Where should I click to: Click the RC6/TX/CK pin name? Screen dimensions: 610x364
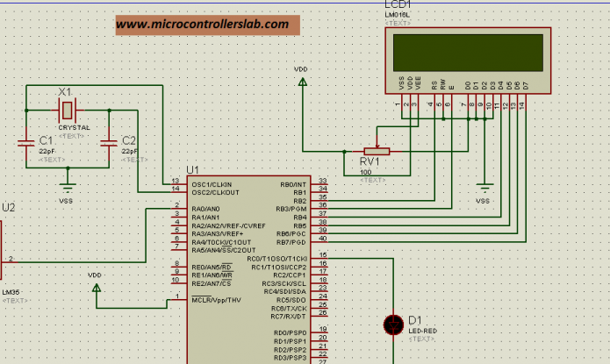tap(289, 309)
